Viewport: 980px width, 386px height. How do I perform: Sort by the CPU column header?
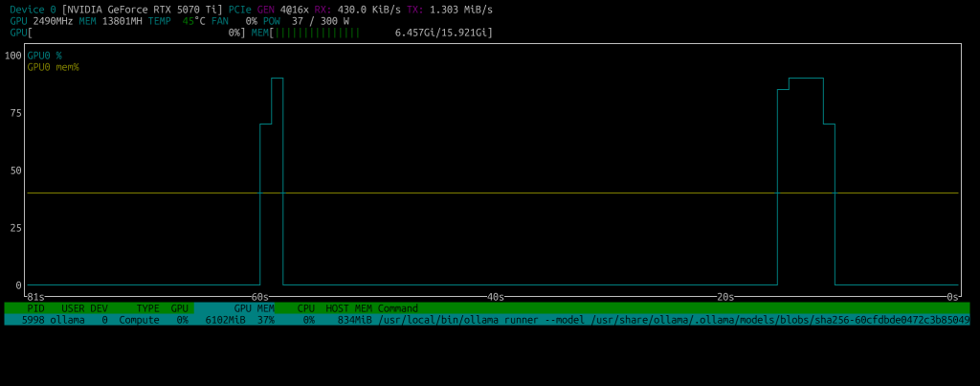305,308
